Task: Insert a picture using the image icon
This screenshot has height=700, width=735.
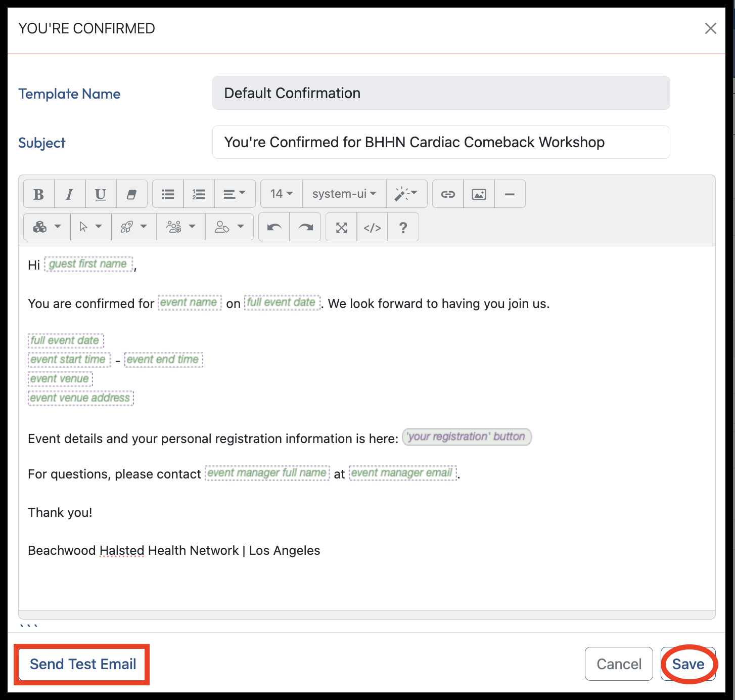Action: pos(479,194)
